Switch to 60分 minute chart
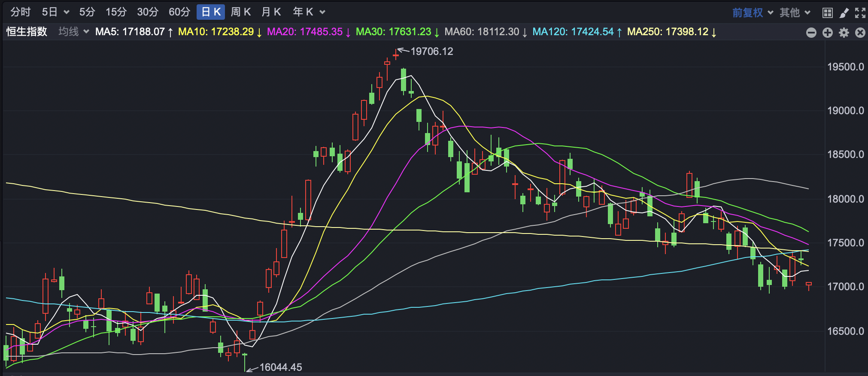868x376 pixels. click(x=179, y=12)
